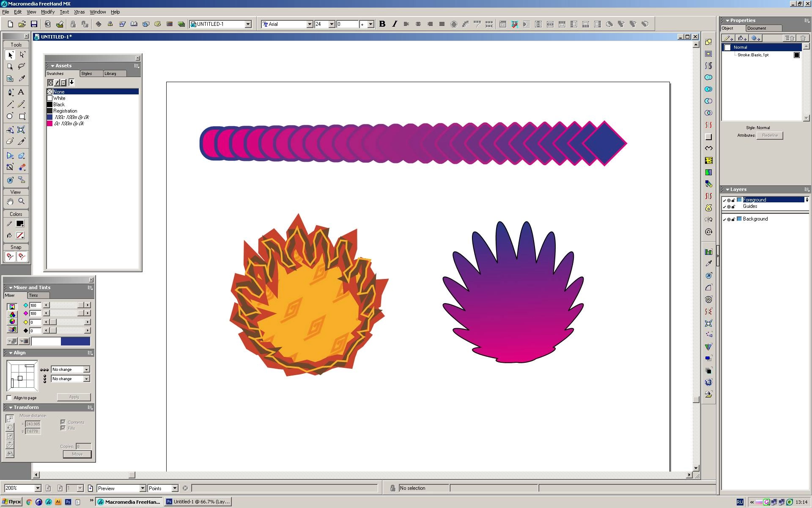The width and height of the screenshot is (812, 508).
Task: Open the Points units dropdown
Action: click(x=175, y=488)
